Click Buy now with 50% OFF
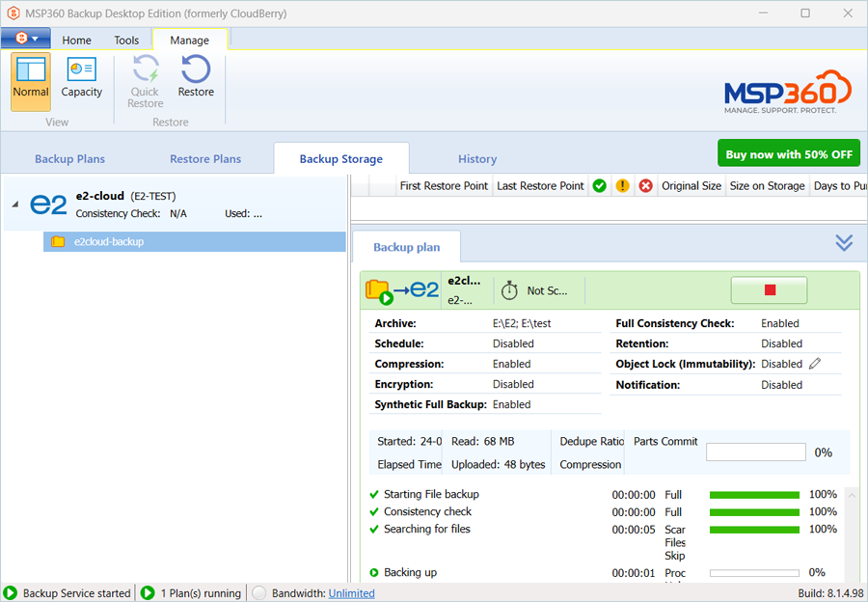Image resolution: width=868 pixels, height=602 pixels. 788,154
